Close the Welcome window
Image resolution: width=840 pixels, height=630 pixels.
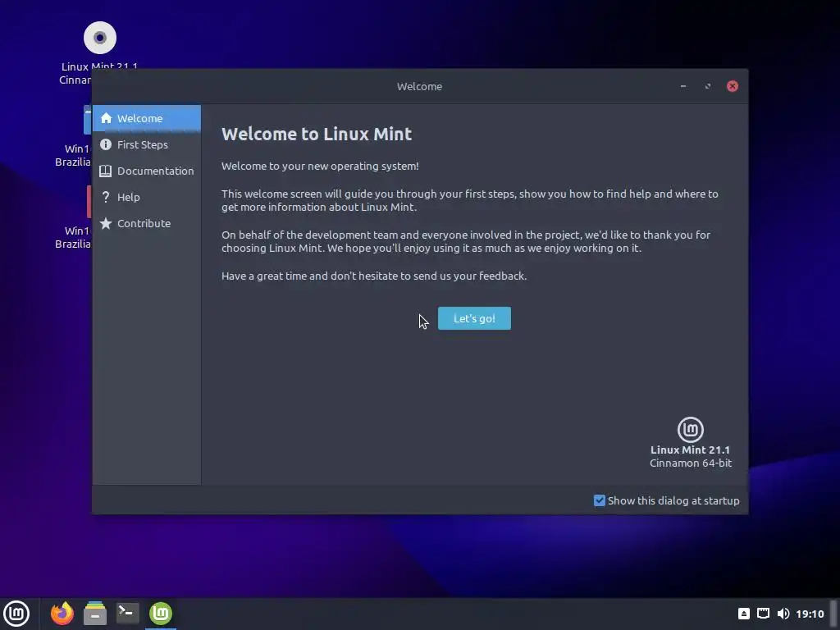pos(733,86)
